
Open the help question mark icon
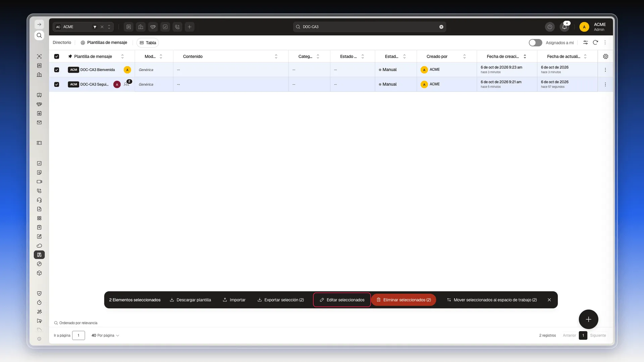point(550,27)
